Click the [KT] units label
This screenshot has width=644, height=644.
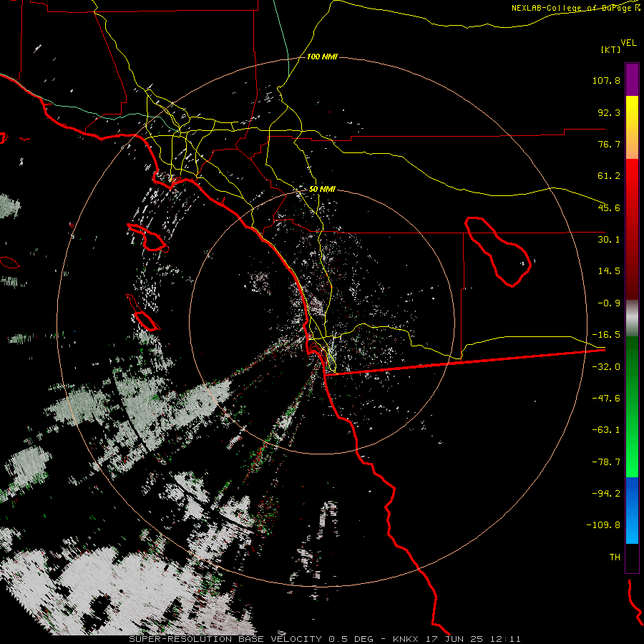tap(611, 49)
